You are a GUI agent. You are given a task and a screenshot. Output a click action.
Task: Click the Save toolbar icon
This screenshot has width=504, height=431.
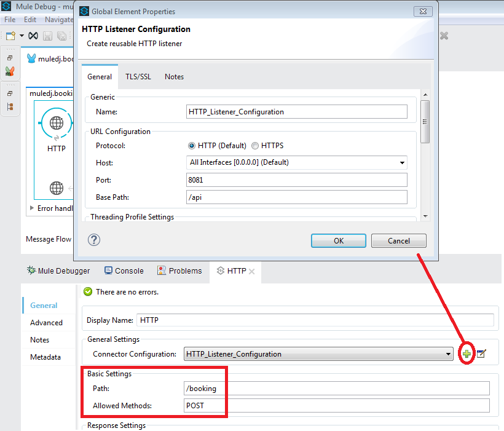tap(46, 35)
